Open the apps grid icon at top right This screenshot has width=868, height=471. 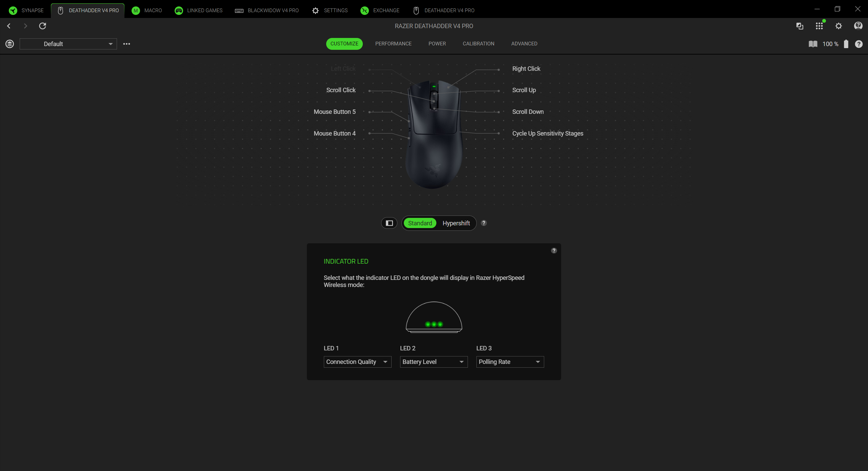pyautogui.click(x=819, y=26)
